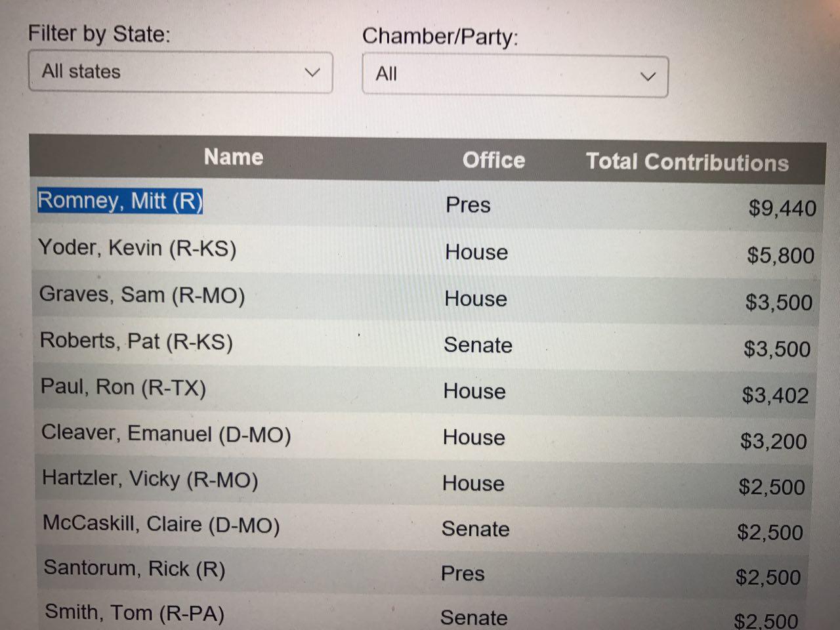840x630 pixels.
Task: Open Graves, Sam (R-MO) entry
Action: 142,295
